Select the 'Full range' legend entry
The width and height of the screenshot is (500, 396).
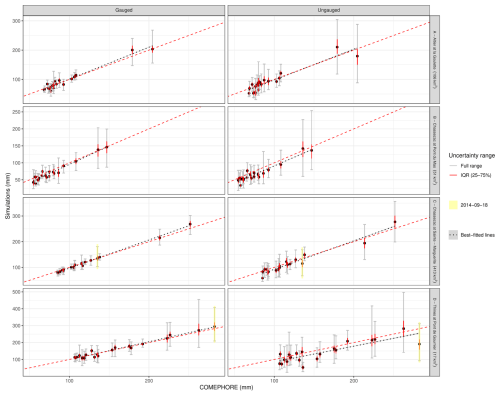click(471, 166)
